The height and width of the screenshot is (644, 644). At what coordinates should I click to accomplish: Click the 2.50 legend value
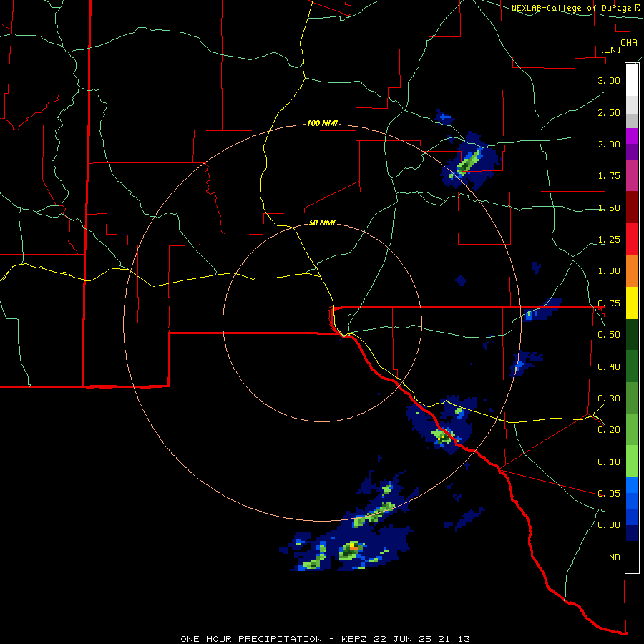tap(609, 112)
